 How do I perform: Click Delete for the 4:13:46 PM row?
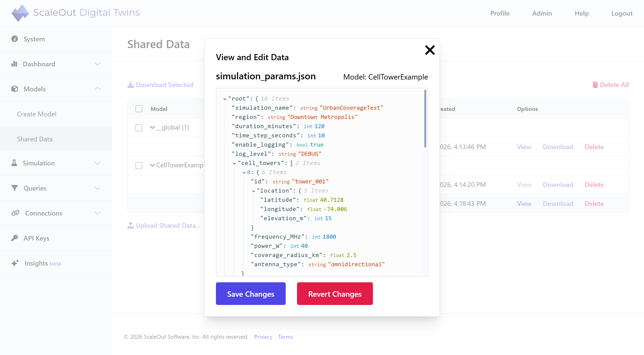(594, 147)
